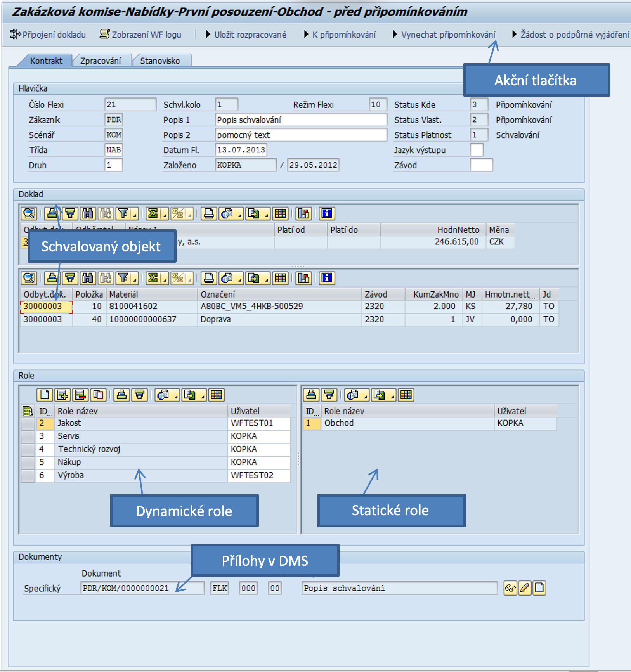
Task: Edit document pencil icon in Dokumenty section
Action: (x=525, y=588)
